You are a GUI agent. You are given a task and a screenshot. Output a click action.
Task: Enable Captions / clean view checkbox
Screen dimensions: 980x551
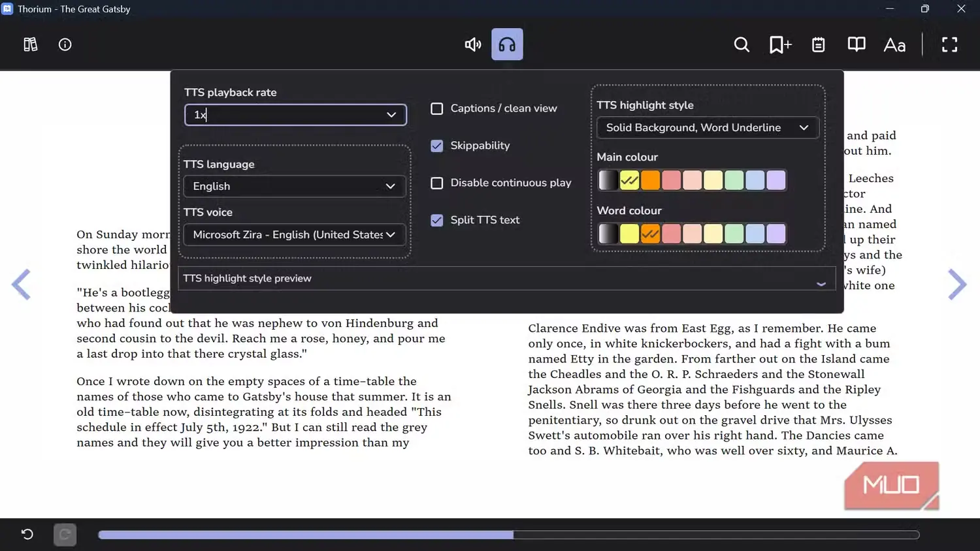(x=437, y=108)
